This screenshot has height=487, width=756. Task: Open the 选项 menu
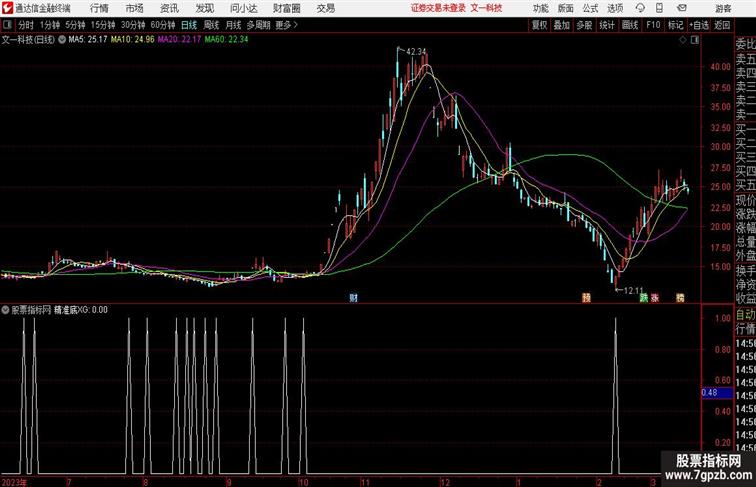point(615,8)
